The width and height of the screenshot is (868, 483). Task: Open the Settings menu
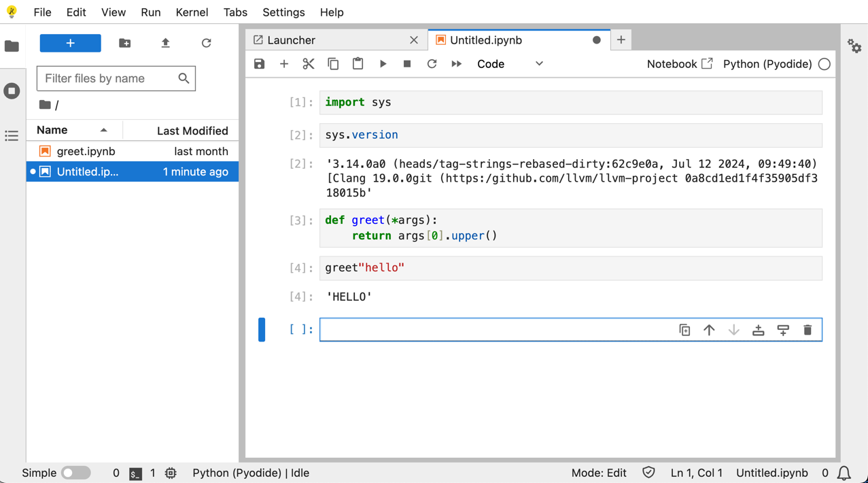click(x=283, y=12)
